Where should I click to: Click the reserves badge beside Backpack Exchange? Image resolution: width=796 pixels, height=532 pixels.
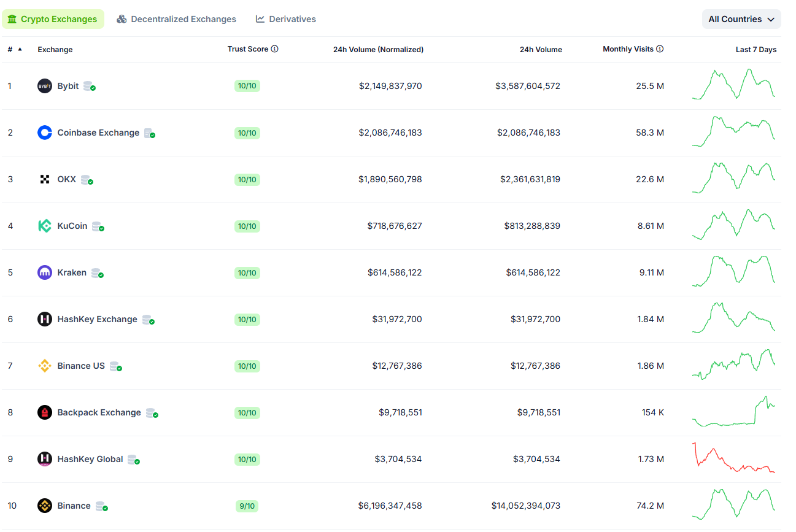pos(152,413)
